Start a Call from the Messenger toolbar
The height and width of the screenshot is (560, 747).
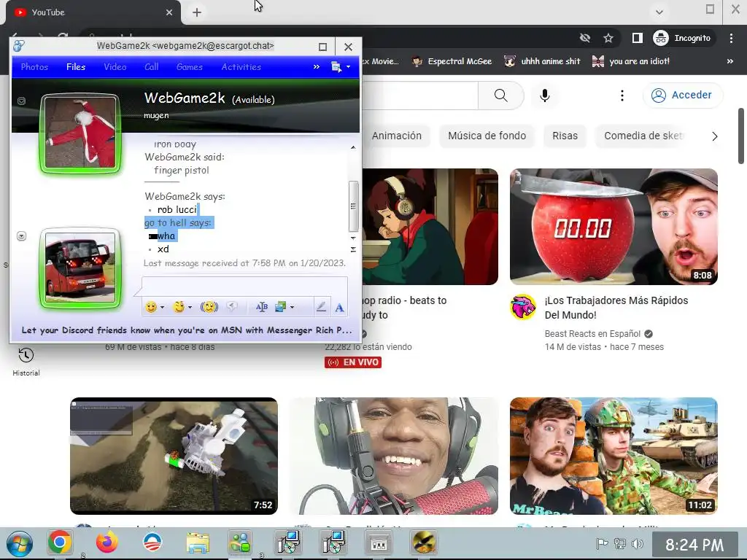(152, 67)
